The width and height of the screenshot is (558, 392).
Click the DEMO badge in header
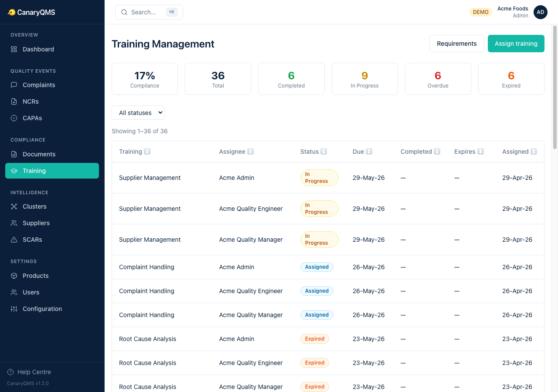(x=480, y=12)
